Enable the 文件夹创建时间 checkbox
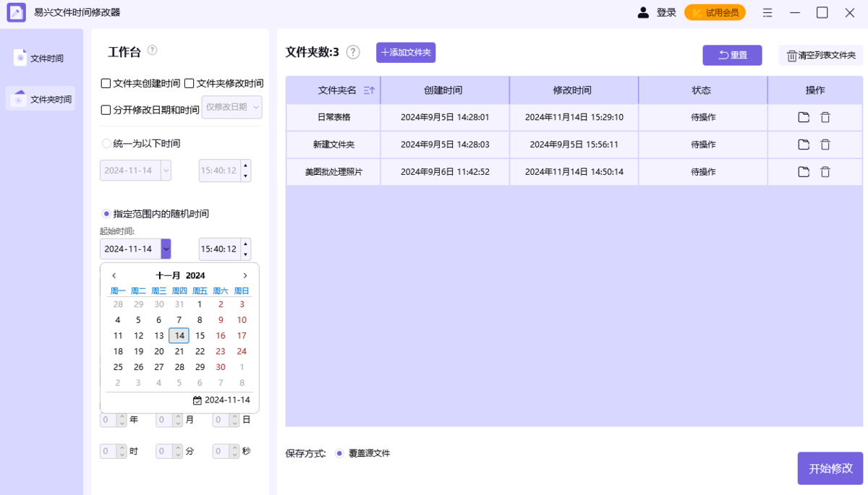The image size is (868, 495). click(106, 84)
